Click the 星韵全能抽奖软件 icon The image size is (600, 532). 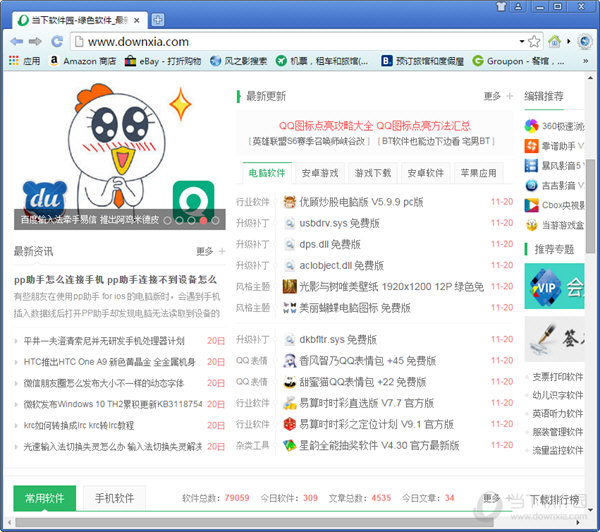click(290, 445)
